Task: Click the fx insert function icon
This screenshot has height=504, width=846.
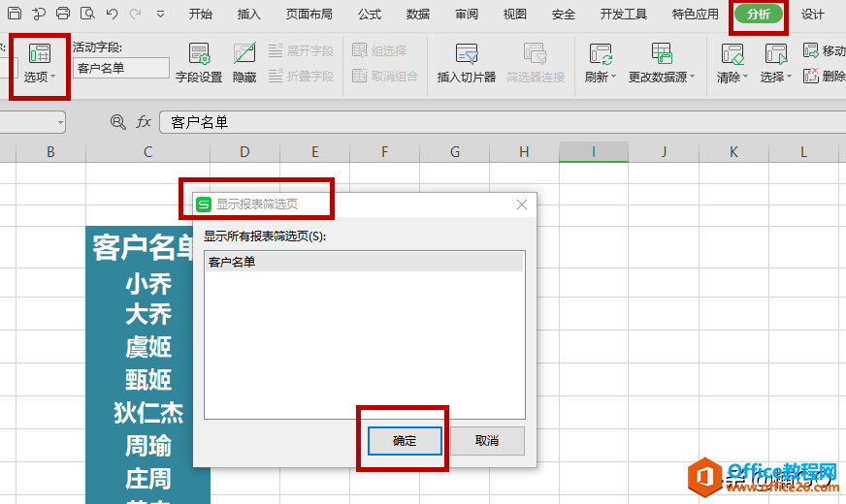Action: (x=143, y=122)
